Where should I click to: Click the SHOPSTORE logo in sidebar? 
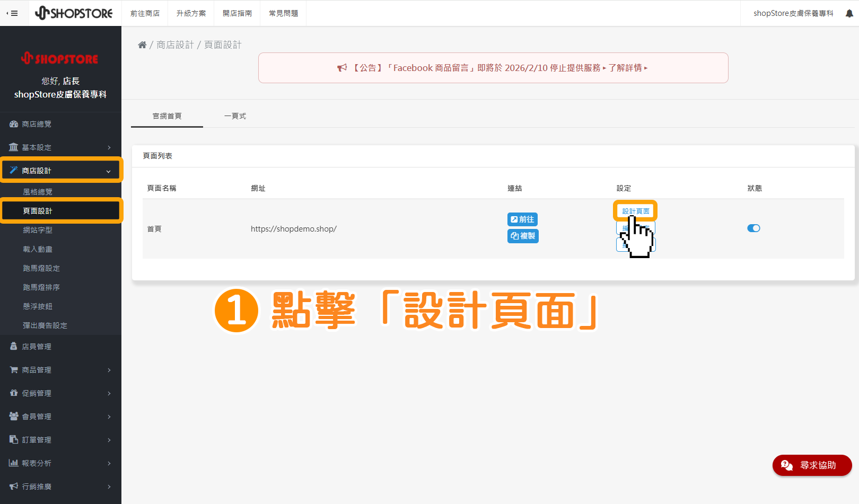(x=60, y=58)
